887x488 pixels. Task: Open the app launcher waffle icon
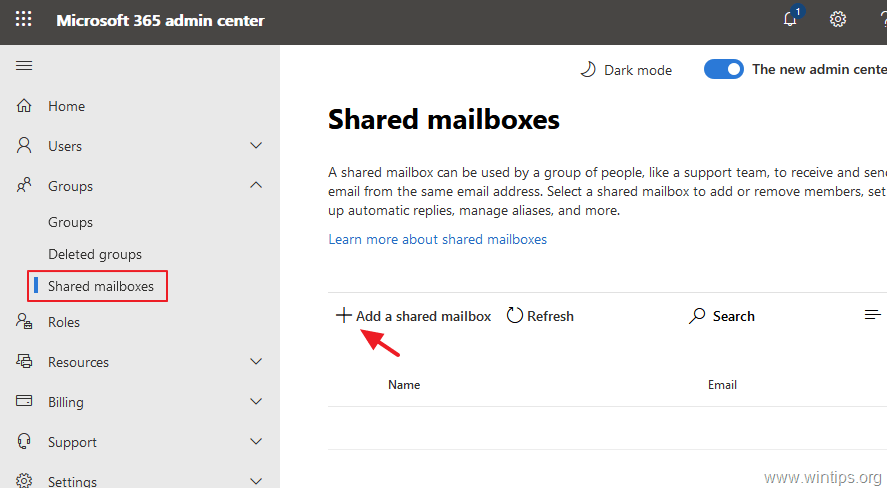point(24,19)
